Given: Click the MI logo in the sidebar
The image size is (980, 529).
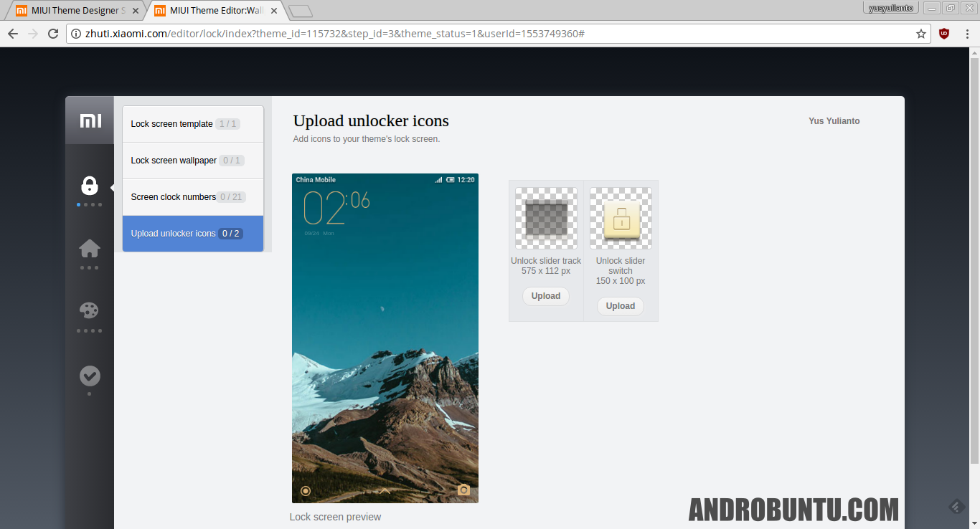Looking at the screenshot, I should pos(89,120).
